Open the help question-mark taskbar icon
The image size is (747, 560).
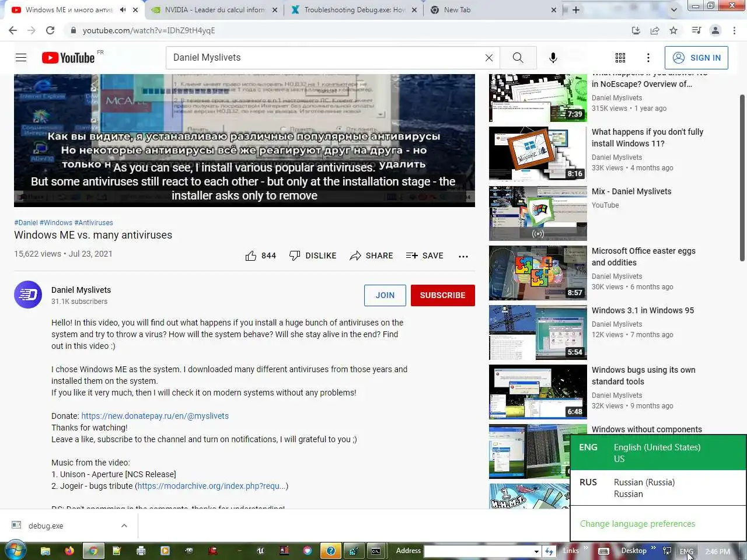(331, 551)
